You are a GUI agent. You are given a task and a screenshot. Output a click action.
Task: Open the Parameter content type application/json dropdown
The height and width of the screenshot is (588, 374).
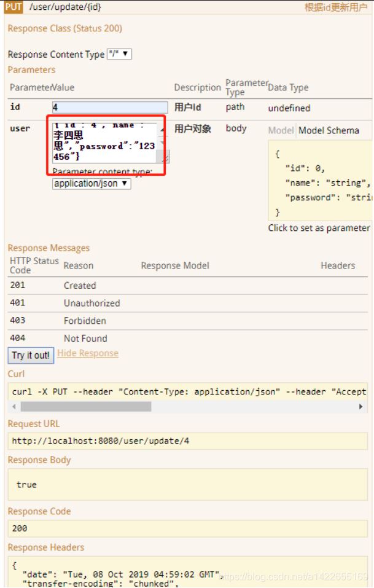tap(92, 183)
